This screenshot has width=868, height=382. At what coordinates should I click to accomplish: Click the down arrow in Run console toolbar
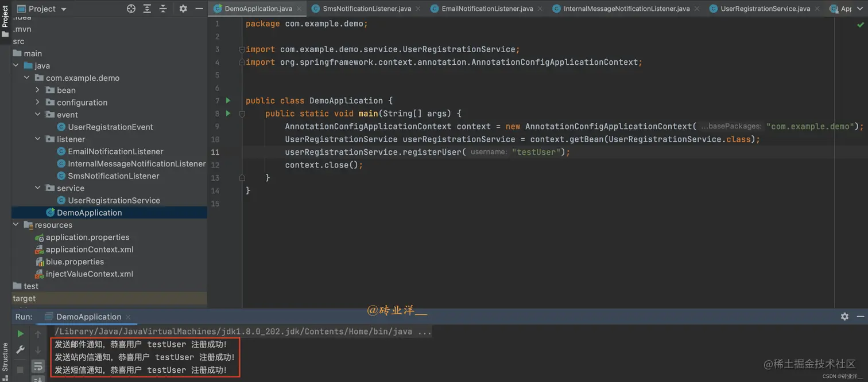point(38,349)
